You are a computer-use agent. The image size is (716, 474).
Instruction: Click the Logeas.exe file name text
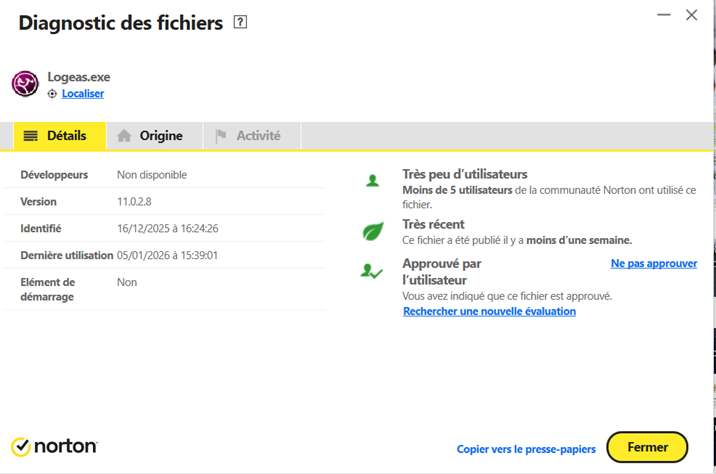tap(79, 76)
